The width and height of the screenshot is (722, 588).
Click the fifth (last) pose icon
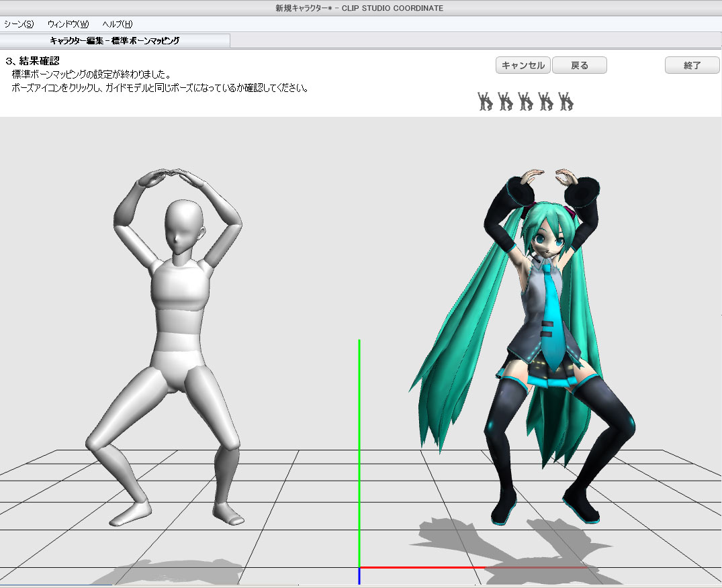[566, 101]
